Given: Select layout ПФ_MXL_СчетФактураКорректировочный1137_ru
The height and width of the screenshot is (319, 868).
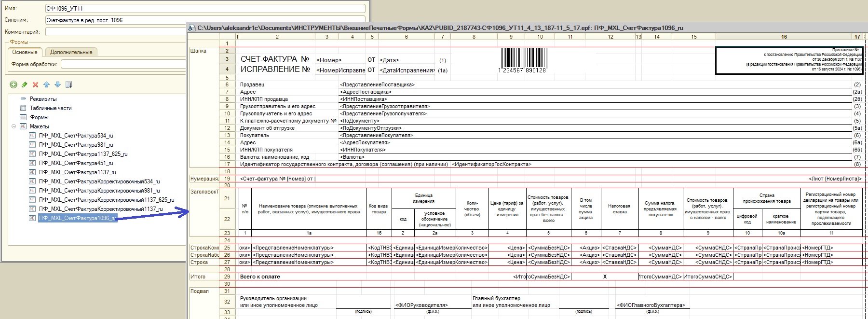Looking at the screenshot, I should pos(101,209).
